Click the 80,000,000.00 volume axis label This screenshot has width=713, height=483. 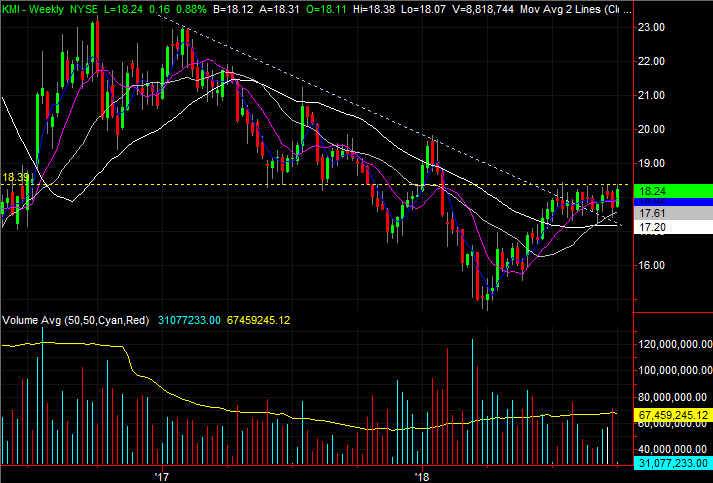(675, 397)
